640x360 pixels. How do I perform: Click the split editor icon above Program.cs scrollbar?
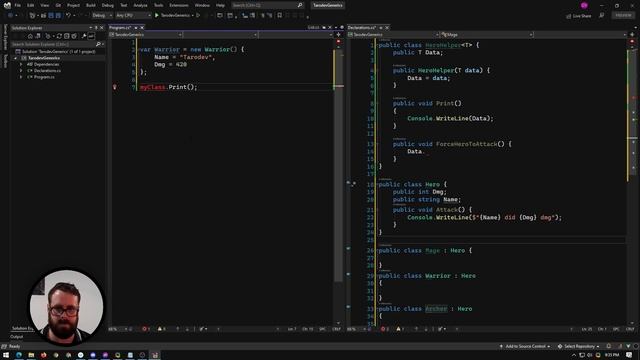[x=338, y=35]
